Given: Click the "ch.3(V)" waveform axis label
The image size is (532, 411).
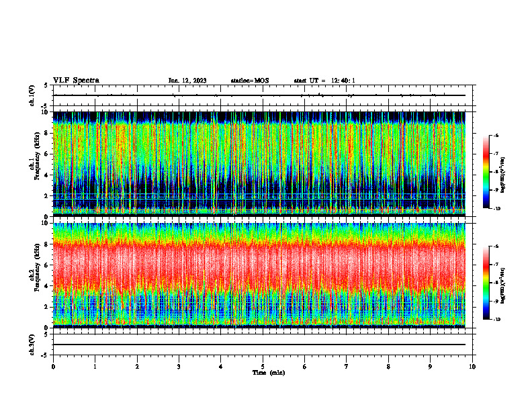Looking at the screenshot, I should tap(32, 345).
